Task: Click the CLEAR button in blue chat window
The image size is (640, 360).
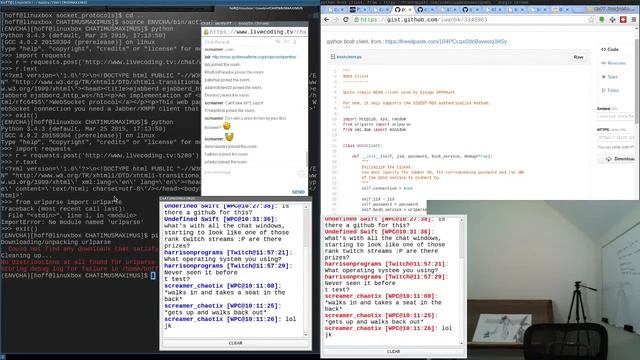Action: 236,343
